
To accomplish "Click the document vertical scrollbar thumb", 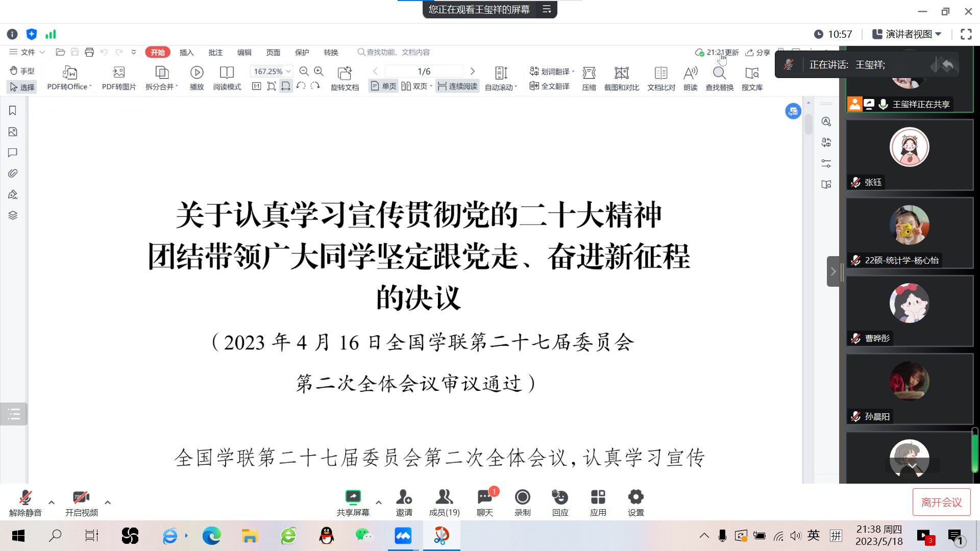I will click(x=808, y=124).
